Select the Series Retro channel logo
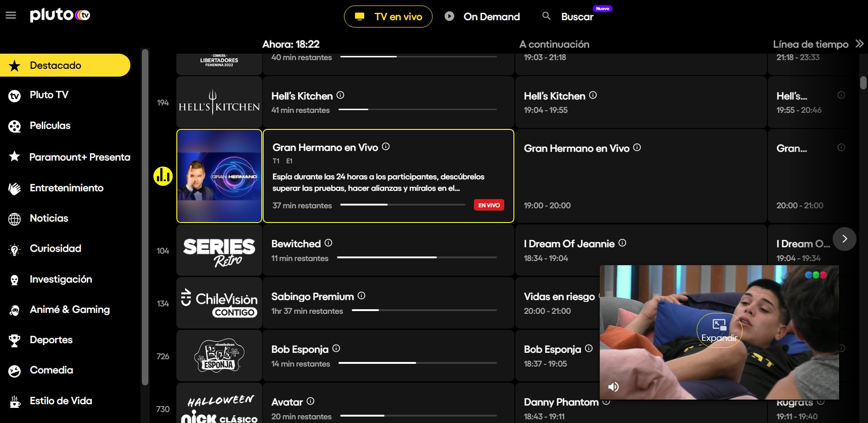 [x=219, y=250]
